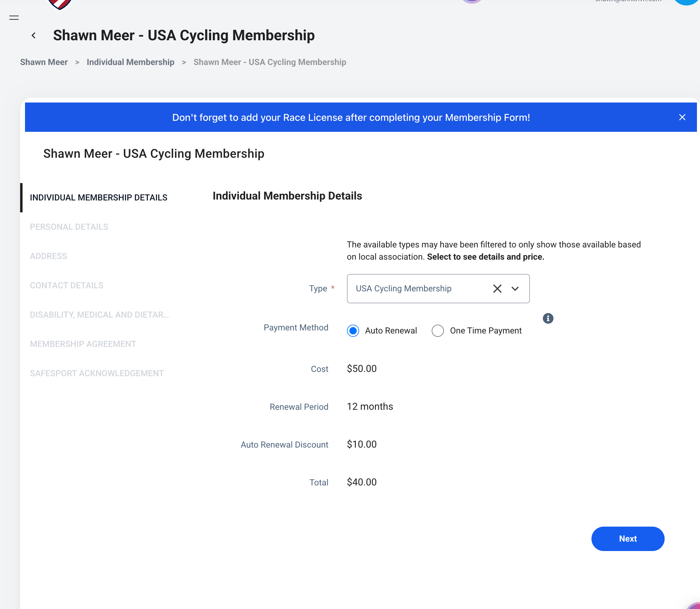The height and width of the screenshot is (609, 700).
Task: Click the payment method info icon
Action: [x=548, y=319]
